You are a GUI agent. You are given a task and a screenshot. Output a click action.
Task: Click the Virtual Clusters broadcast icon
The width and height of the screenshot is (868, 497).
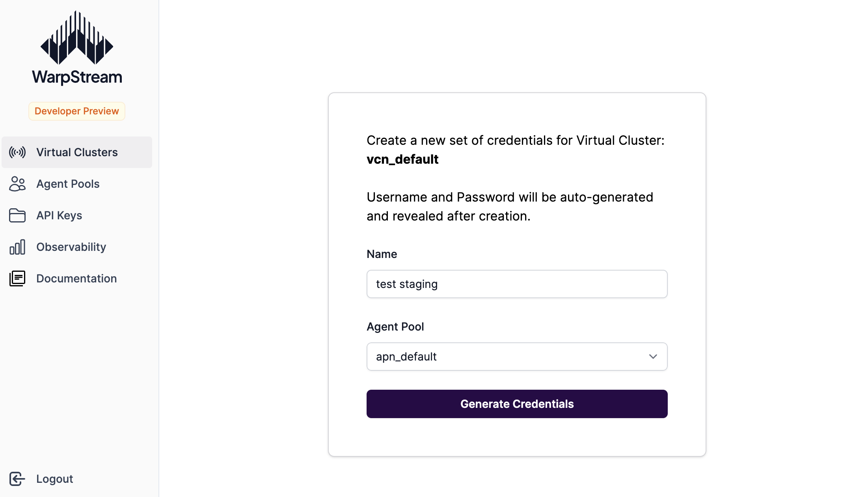17,152
